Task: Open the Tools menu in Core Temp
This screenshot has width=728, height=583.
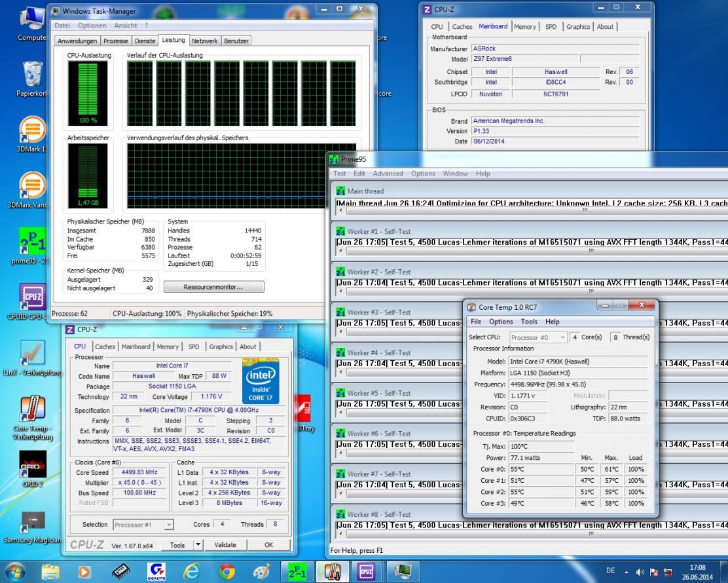Action: [529, 322]
